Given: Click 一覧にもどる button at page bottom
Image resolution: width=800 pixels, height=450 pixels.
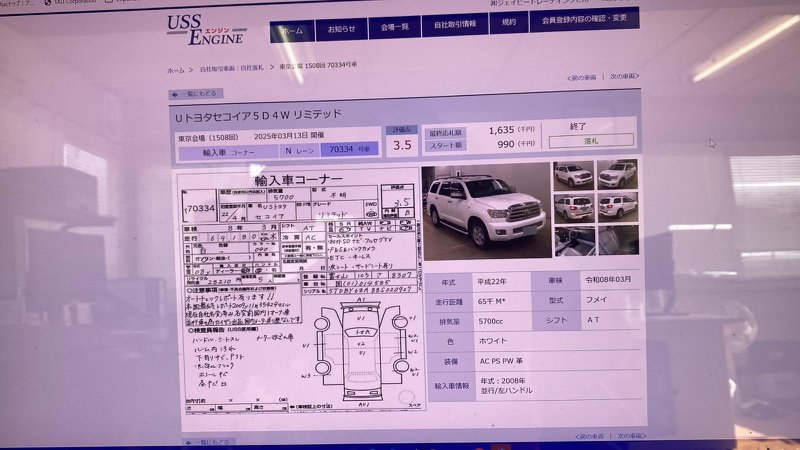Looking at the screenshot, I should tap(210, 442).
